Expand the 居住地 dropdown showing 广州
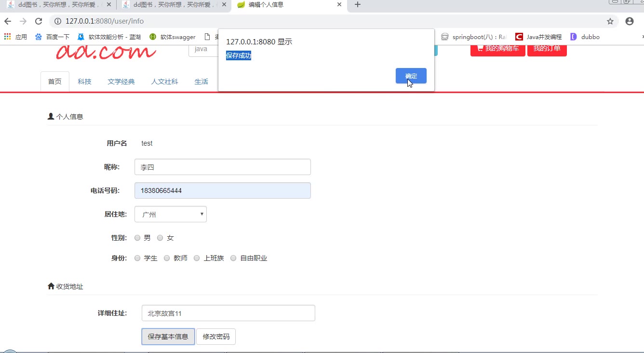Screen dimensions: 644x353 click(171, 215)
